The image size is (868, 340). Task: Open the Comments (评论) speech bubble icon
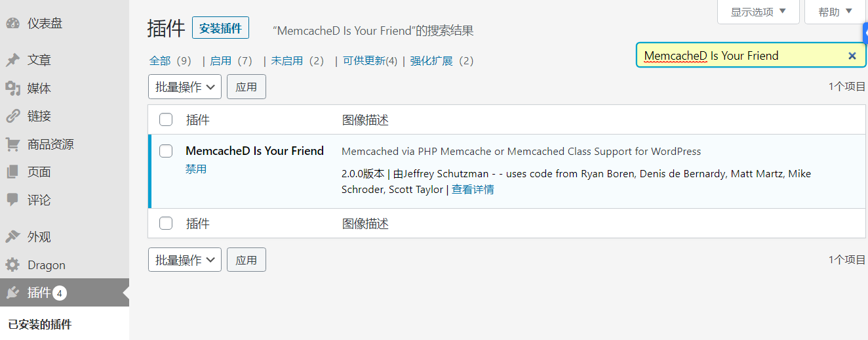click(x=12, y=200)
